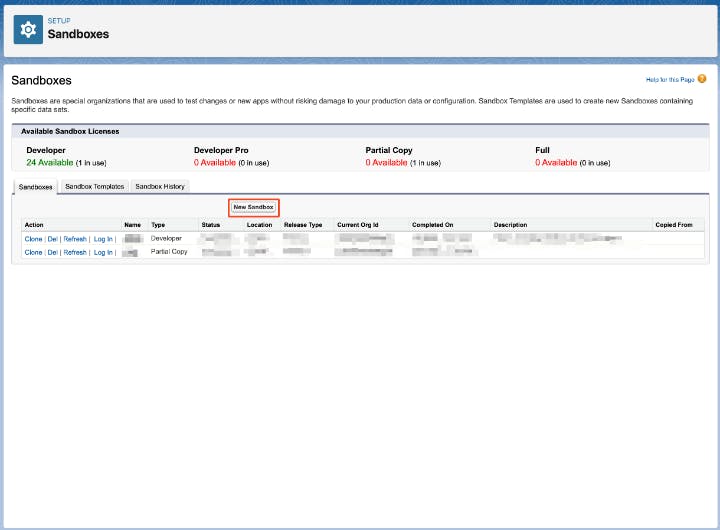Viewport: 720px width, 530px height.
Task: Click '0 Available' under Partial Copy license
Action: (386, 163)
